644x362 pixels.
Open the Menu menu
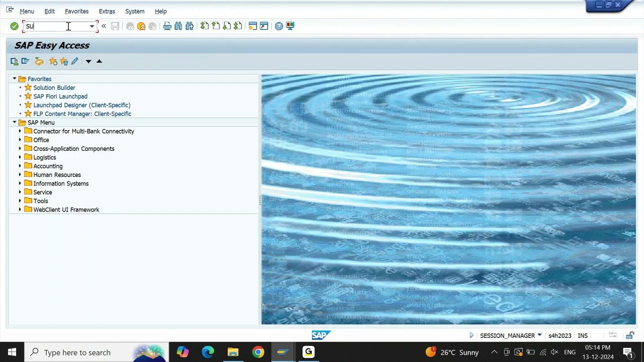27,11
